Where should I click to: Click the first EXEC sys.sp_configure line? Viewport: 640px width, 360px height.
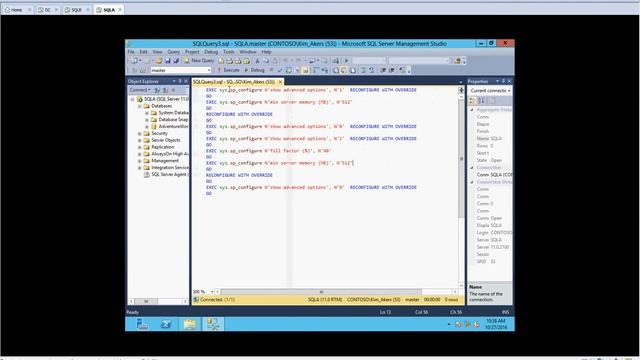pyautogui.click(x=311, y=90)
